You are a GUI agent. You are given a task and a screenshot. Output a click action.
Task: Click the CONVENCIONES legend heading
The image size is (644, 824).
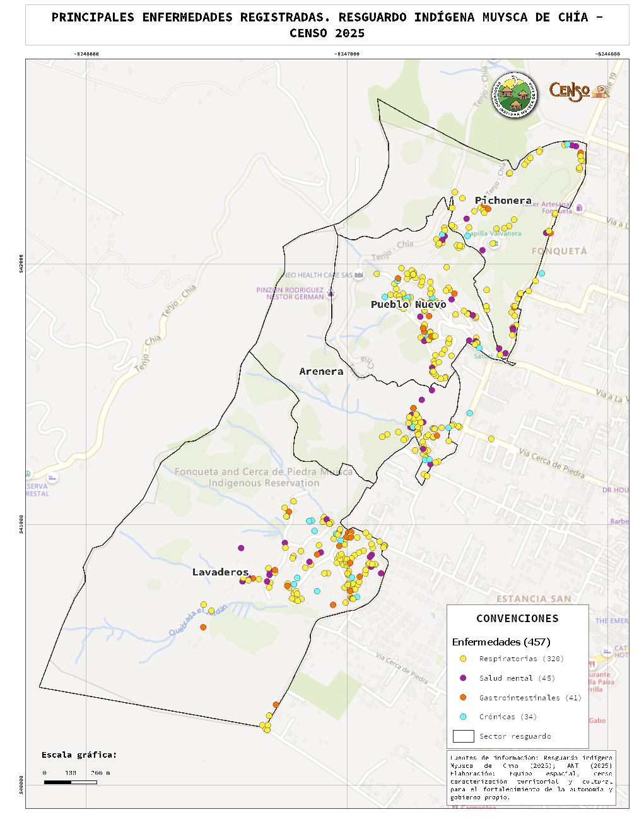(517, 618)
